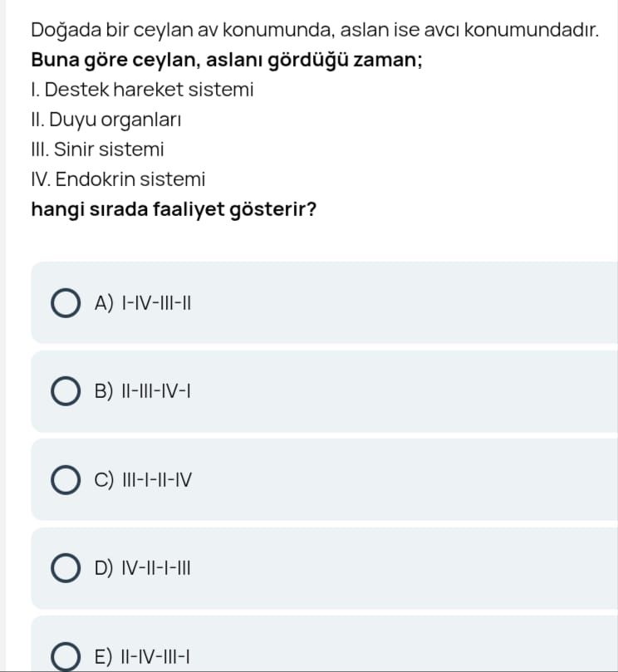This screenshot has width=618, height=672.
Task: Click the answer text "E) II-IV-III-I"
Action: [x=144, y=657]
